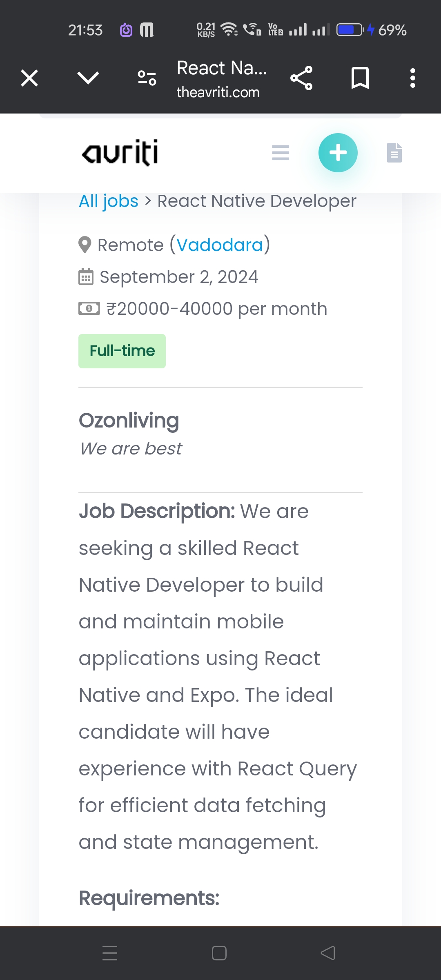Tap the teal plus button
The width and height of the screenshot is (441, 980).
(338, 153)
